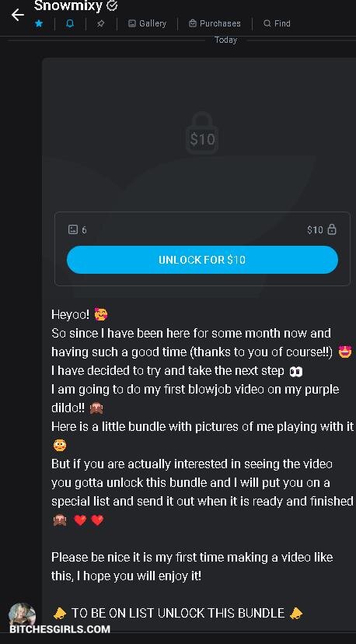Toggle the notification bell in header

(70, 23)
